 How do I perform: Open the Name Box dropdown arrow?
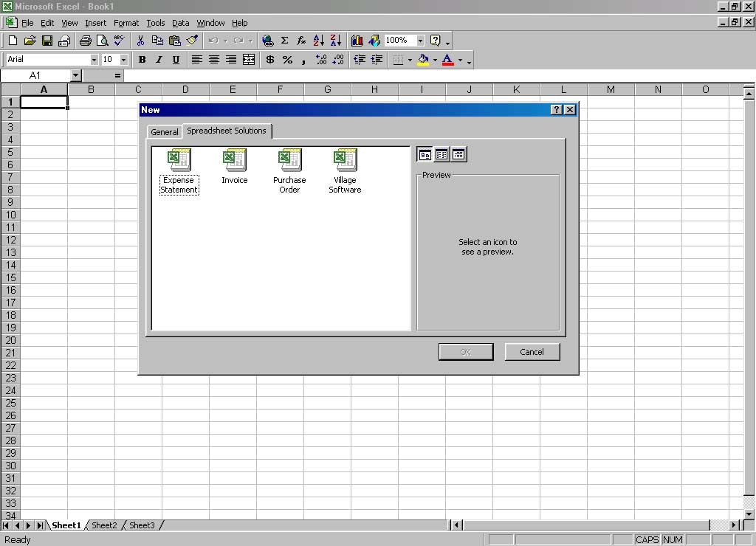[x=76, y=76]
